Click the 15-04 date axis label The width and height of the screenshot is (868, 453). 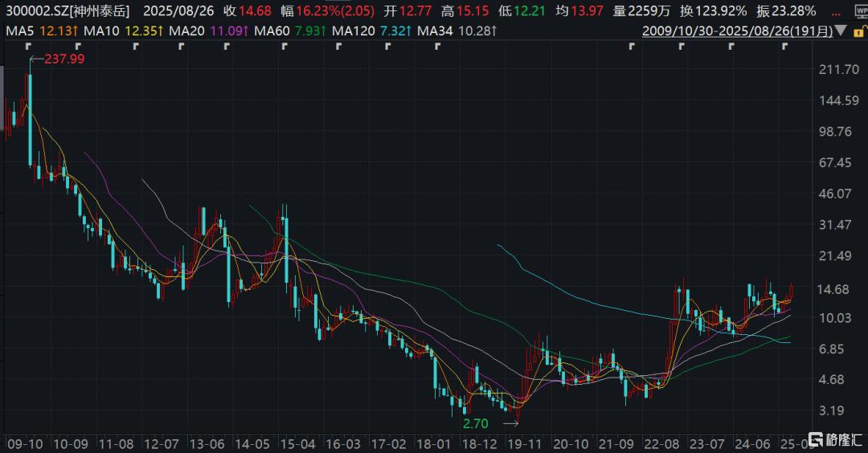click(297, 443)
